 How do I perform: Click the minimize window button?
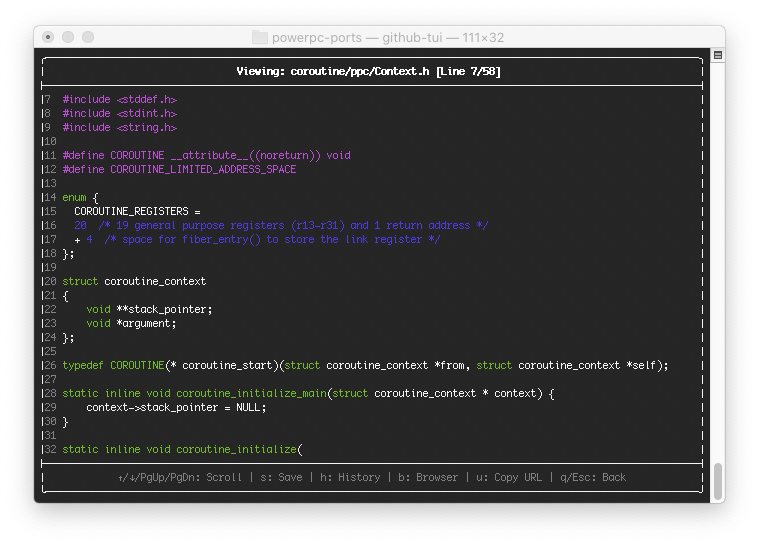click(68, 37)
